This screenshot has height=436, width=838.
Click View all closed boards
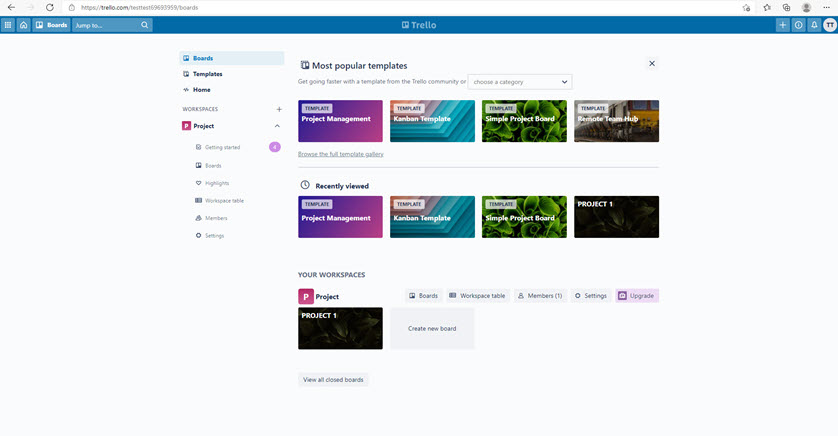[333, 380]
